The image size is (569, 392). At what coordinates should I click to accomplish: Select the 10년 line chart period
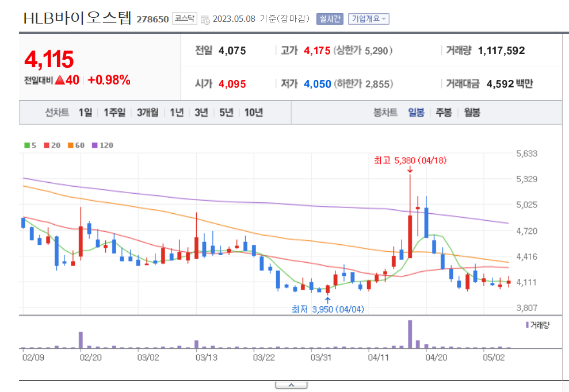(x=253, y=113)
